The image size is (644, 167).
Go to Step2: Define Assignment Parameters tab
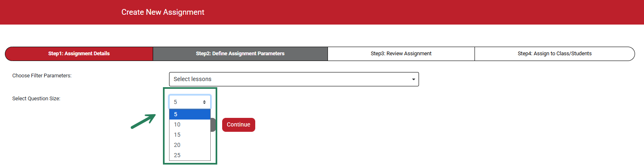pyautogui.click(x=240, y=54)
